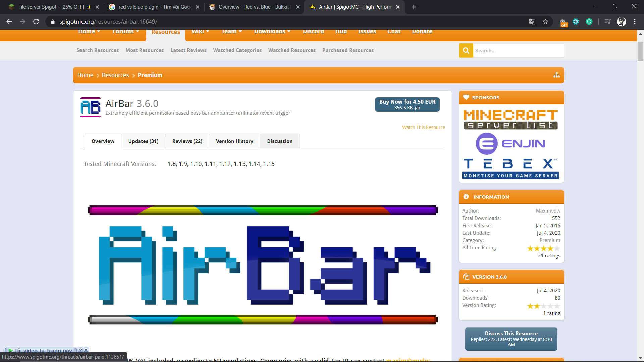644x362 pixels.
Task: Reload the page with refresh icon
Action: pyautogui.click(x=36, y=22)
